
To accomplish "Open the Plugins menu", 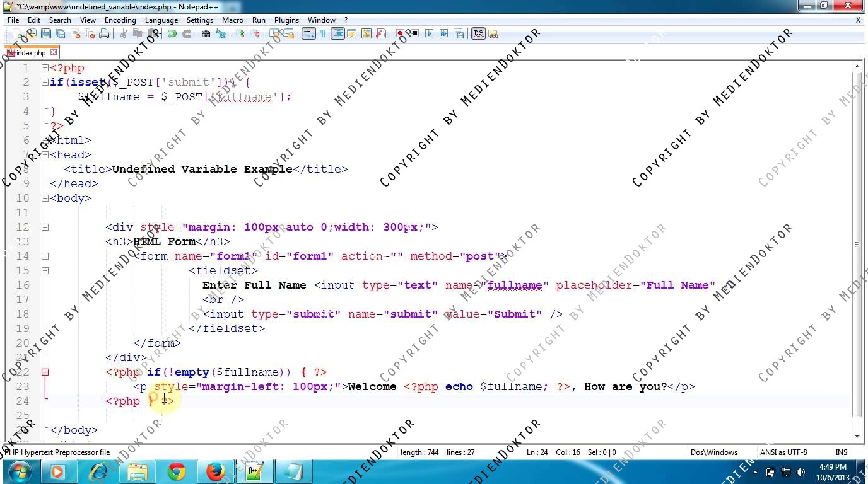I will click(286, 20).
